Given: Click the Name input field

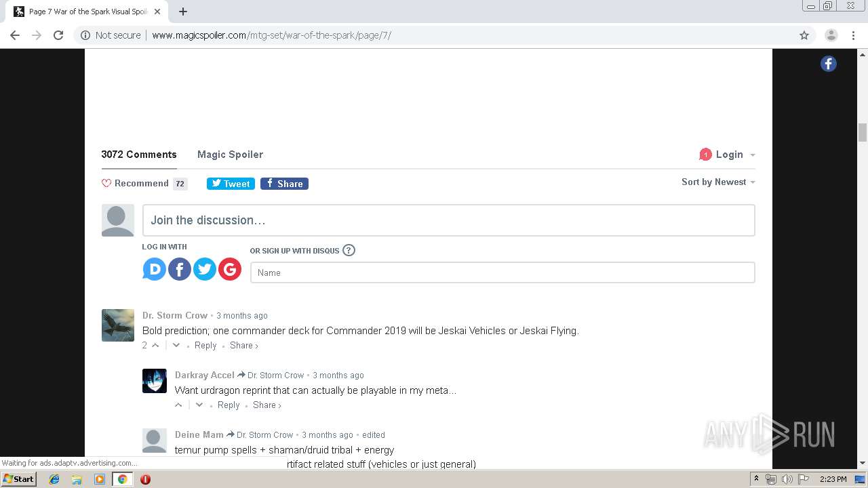Looking at the screenshot, I should 502,272.
